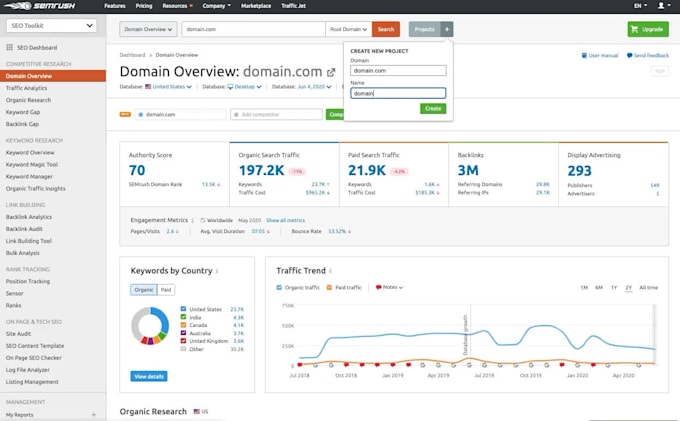
Task: Click the plus icon beside My Reports
Action: pos(94,415)
